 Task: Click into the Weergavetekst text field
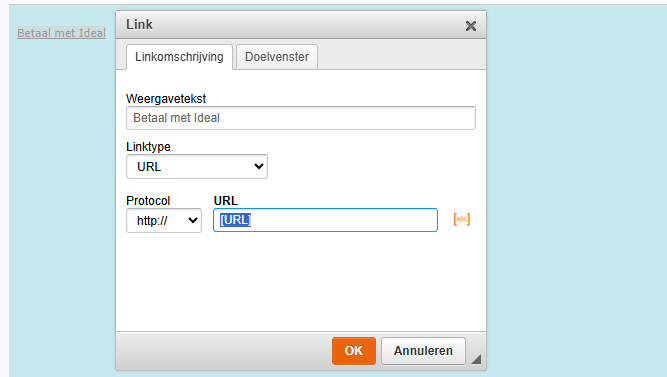[x=301, y=118]
